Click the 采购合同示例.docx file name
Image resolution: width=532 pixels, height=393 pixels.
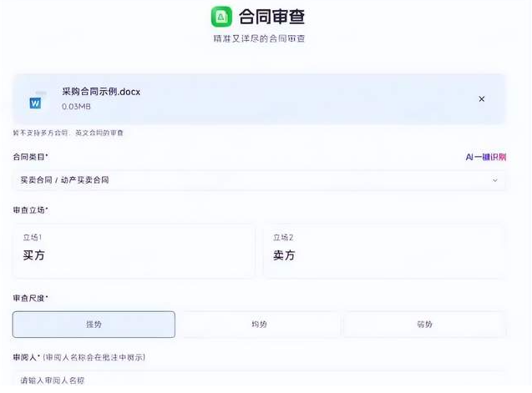click(x=101, y=92)
